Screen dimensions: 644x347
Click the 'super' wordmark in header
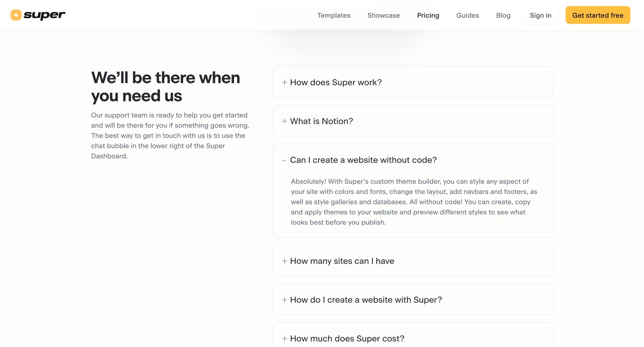coord(44,15)
